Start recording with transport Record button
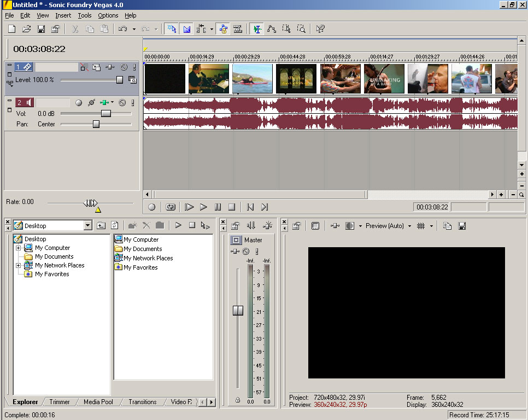 [152, 207]
